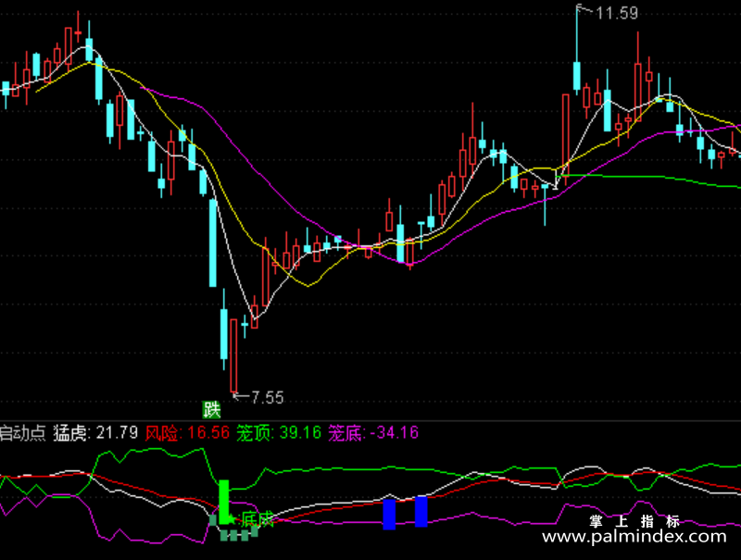The image size is (741, 560).
Task: Select the 11.59 high price label
Action: (617, 13)
